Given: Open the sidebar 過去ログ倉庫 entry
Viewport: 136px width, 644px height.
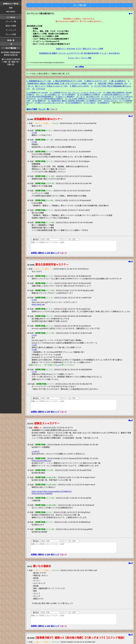Looking at the screenshot, I should 11,26.
